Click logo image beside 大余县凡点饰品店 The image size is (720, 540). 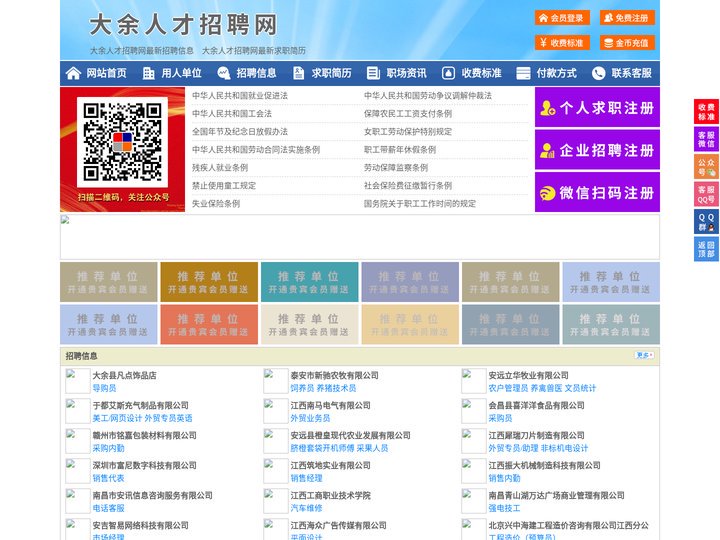coord(77,381)
